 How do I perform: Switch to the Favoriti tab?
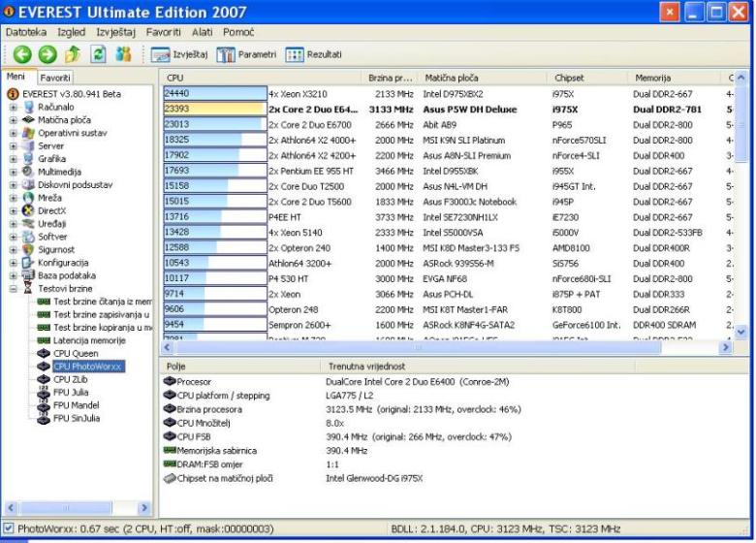(55, 77)
